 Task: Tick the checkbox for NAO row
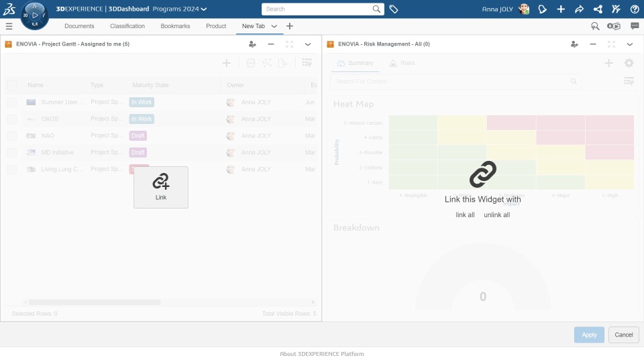(12, 136)
